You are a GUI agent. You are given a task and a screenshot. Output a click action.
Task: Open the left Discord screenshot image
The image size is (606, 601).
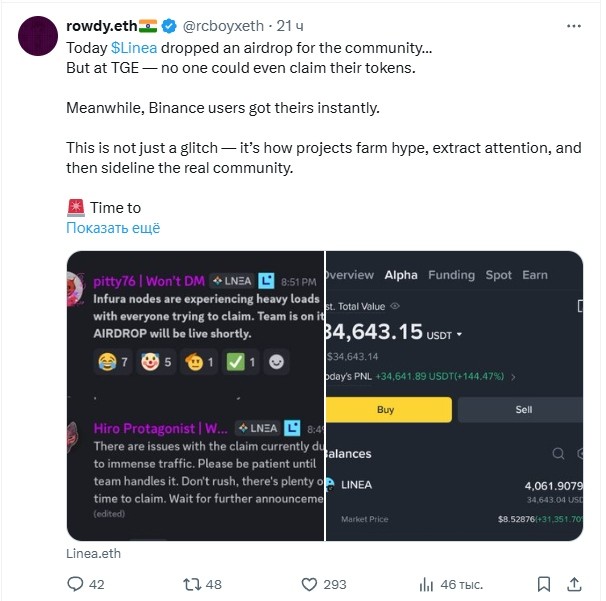coord(195,395)
